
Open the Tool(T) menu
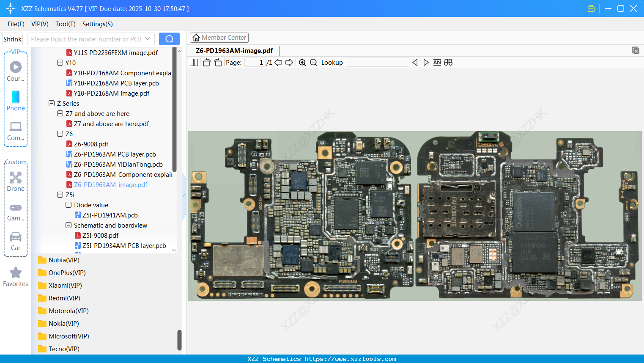pyautogui.click(x=65, y=24)
